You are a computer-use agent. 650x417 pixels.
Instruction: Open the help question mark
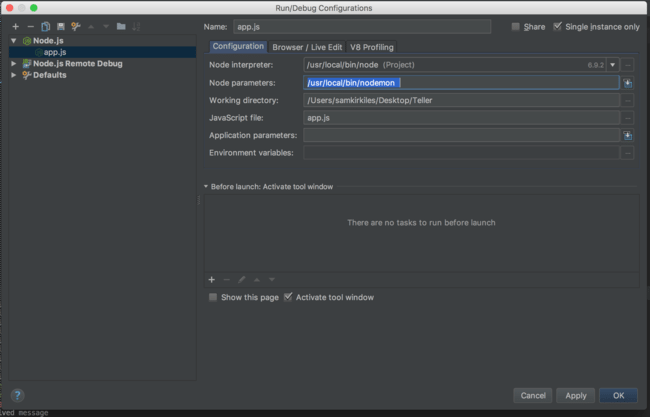tap(17, 395)
